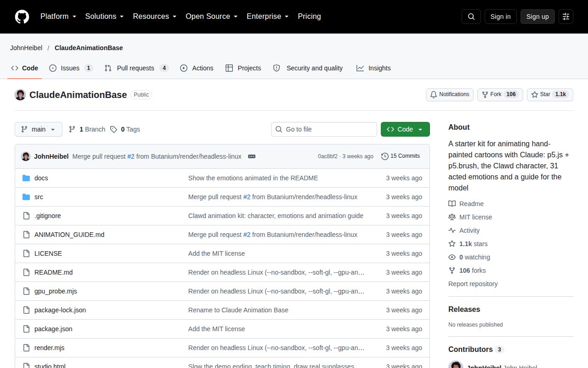Open the Security and quality tab

coord(308,68)
